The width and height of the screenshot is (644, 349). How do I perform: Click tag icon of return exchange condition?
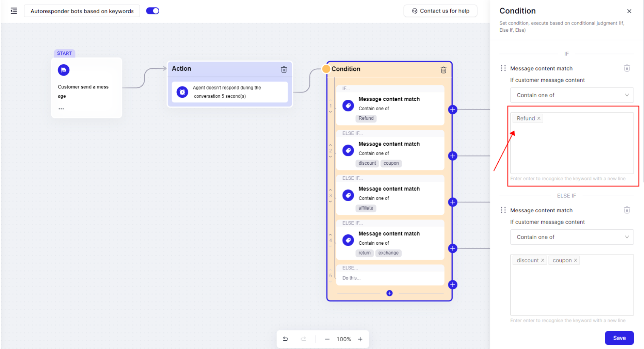click(x=348, y=240)
